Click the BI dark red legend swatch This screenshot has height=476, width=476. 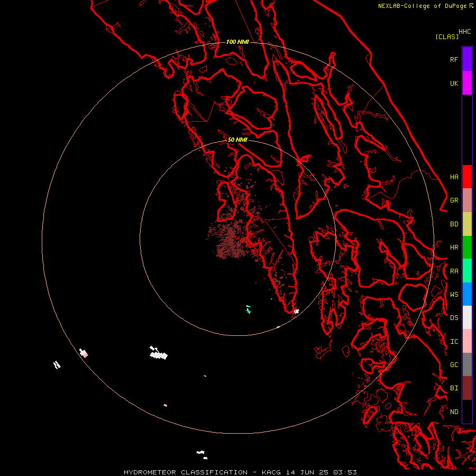467,388
